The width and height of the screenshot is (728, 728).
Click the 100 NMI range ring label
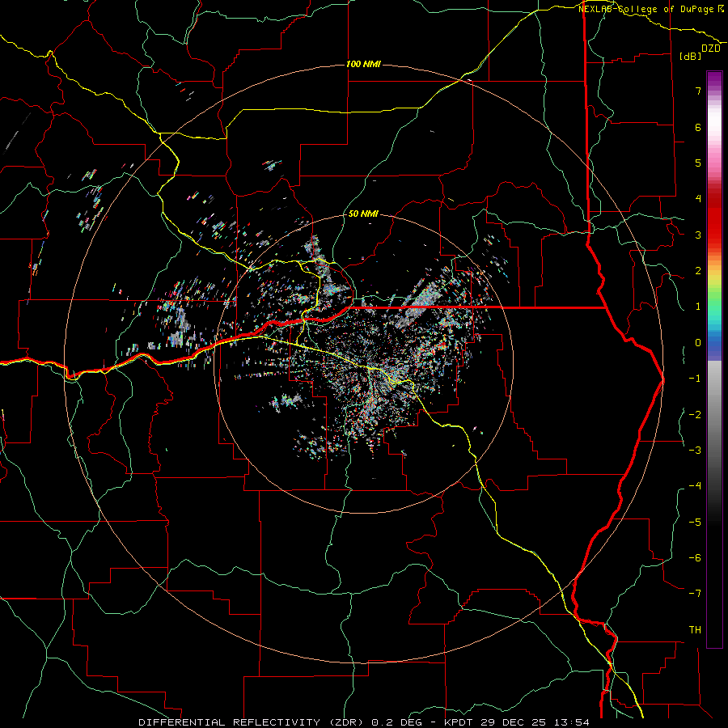[x=363, y=64]
